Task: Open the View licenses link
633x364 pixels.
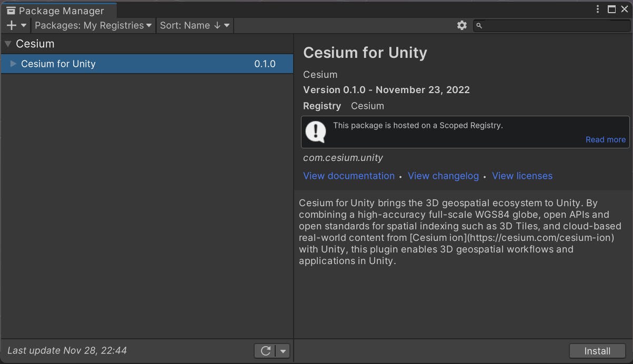Action: (x=522, y=176)
